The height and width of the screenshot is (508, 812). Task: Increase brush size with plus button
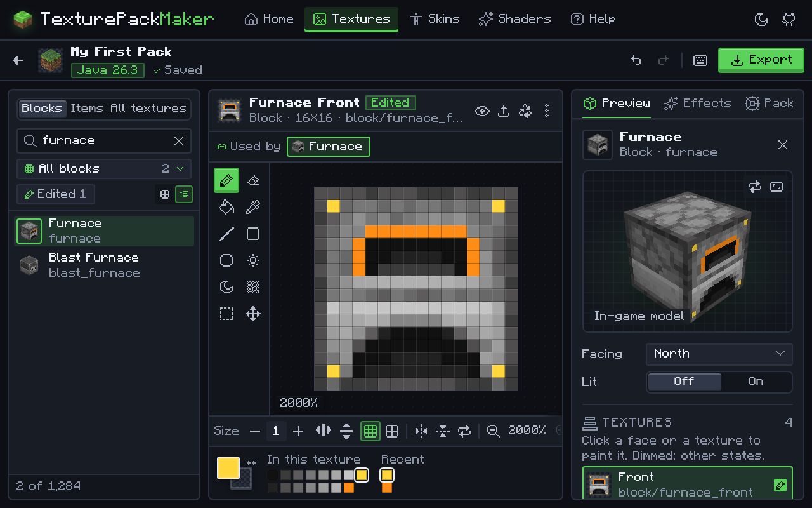[x=298, y=431]
